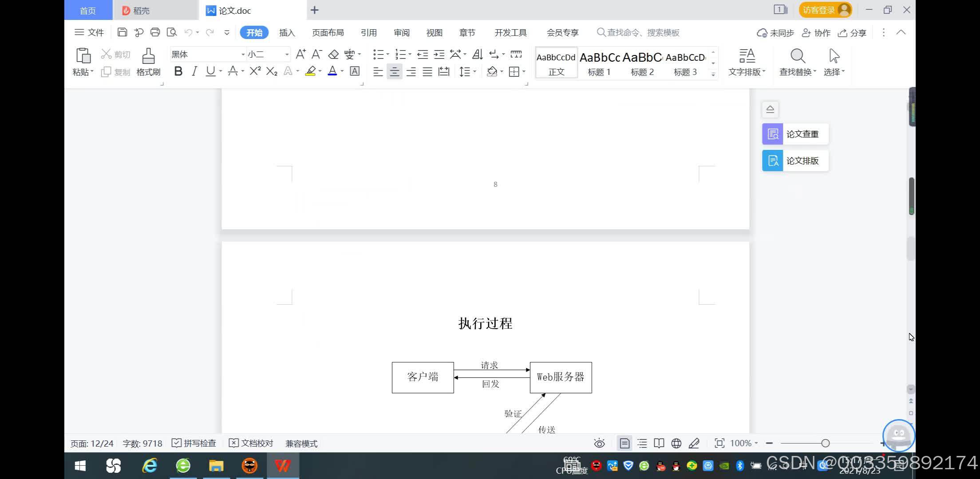Clear formatting with eraser icon
The image size is (980, 479).
point(333,54)
